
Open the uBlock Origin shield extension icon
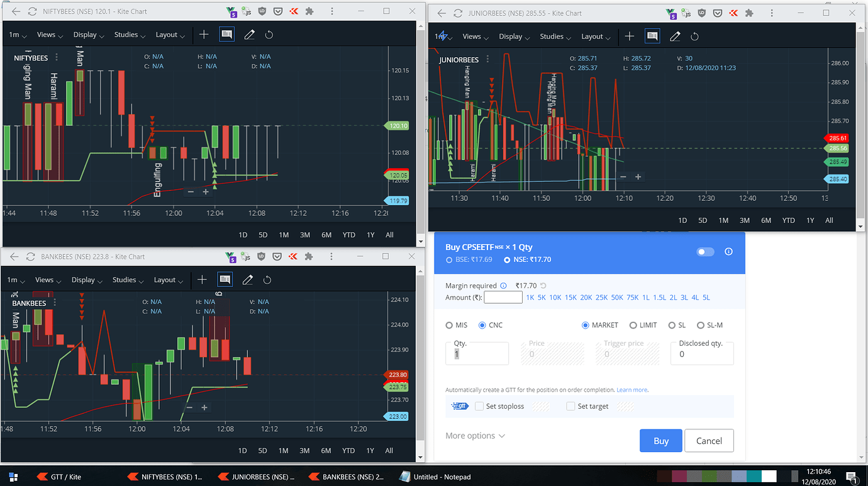pos(262,11)
